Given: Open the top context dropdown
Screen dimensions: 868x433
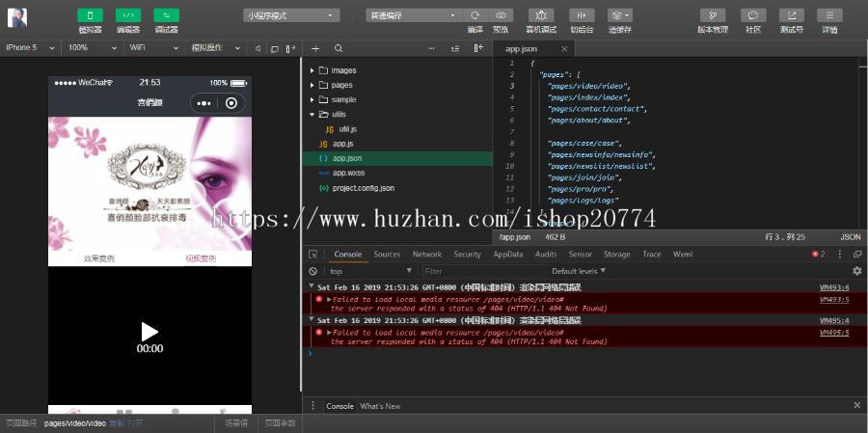Looking at the screenshot, I should [x=370, y=271].
